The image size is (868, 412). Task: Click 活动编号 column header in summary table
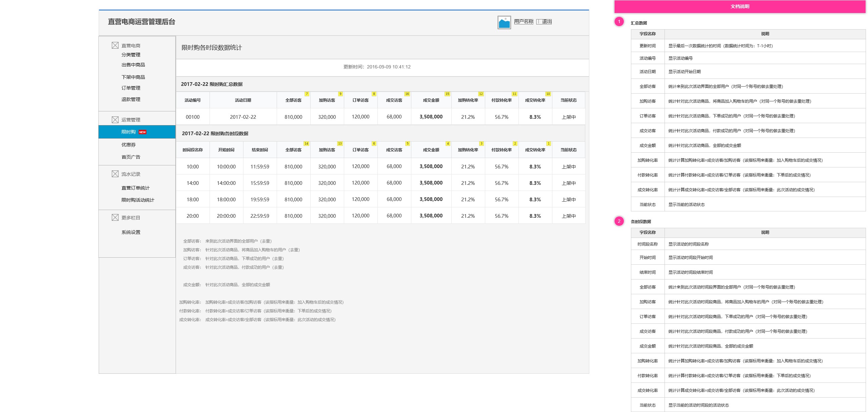tap(193, 100)
